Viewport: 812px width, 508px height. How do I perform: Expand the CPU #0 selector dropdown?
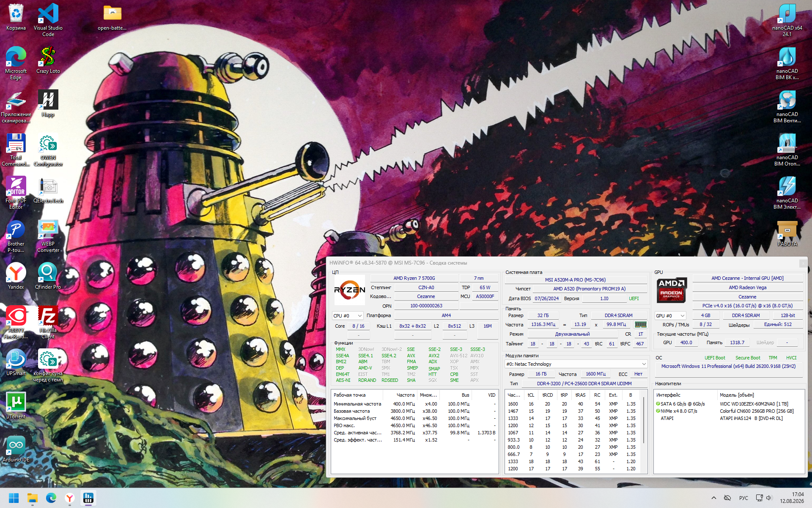click(x=348, y=316)
